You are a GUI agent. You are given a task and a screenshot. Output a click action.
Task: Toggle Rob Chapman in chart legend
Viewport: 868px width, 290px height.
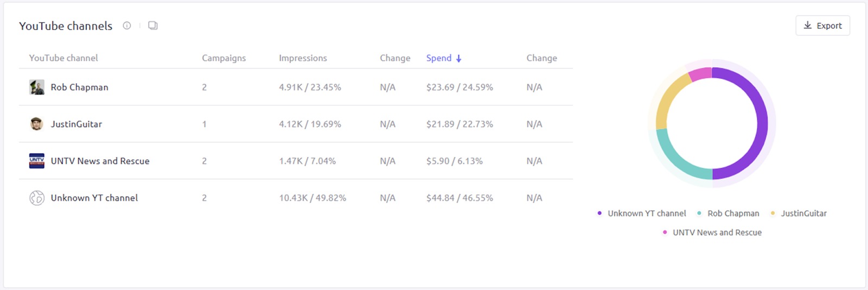[733, 213]
